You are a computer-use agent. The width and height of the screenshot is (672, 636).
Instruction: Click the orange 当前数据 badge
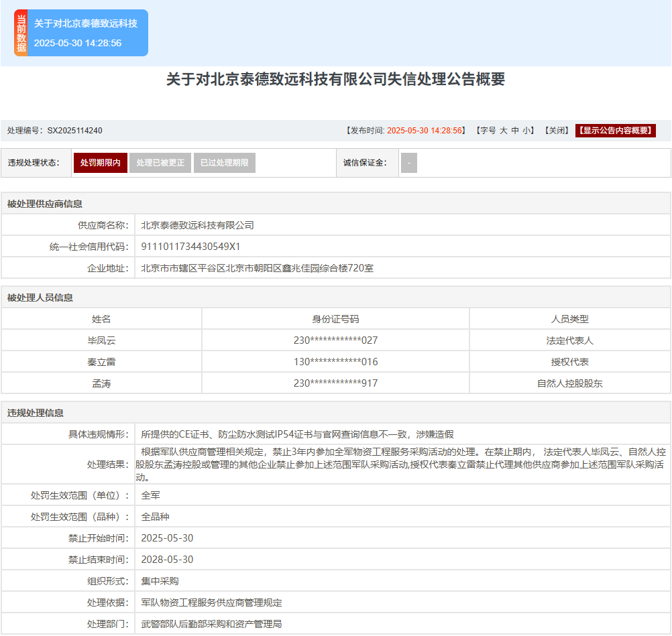[x=21, y=33]
